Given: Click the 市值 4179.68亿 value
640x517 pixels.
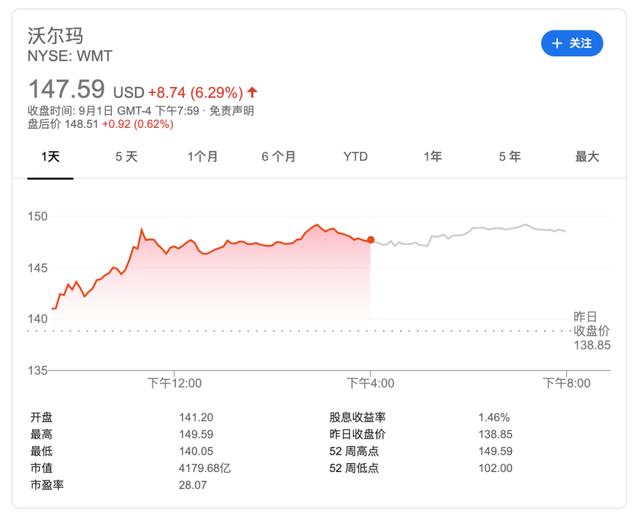Looking at the screenshot, I should coord(204,468).
